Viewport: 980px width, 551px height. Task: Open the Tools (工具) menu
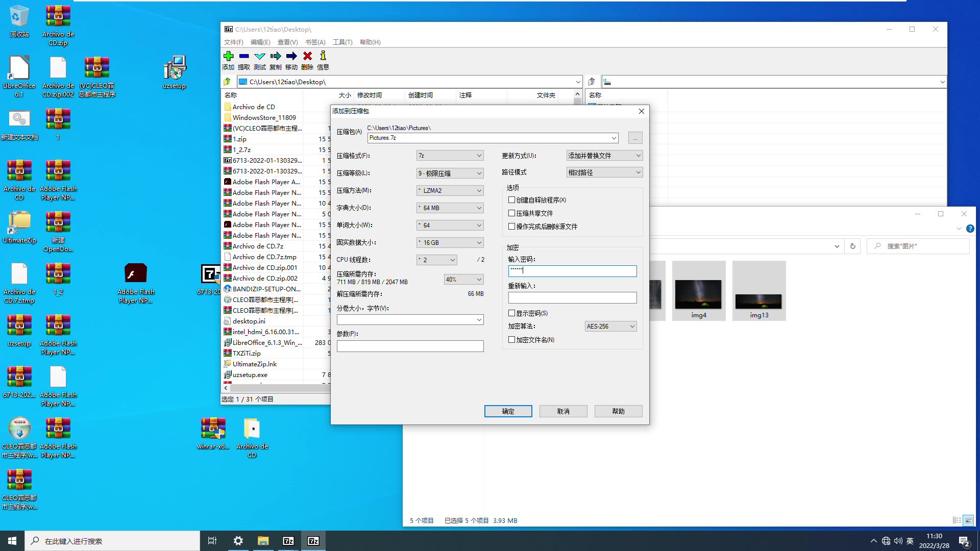point(342,42)
